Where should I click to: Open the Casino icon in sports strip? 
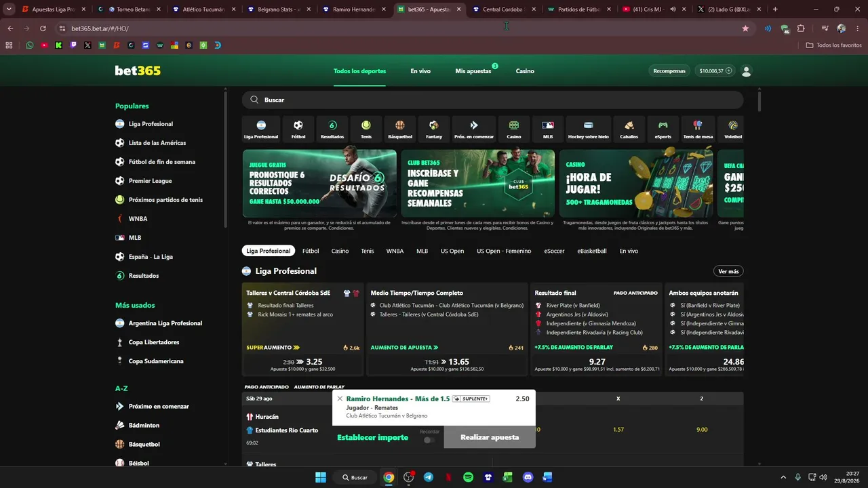[x=514, y=129]
